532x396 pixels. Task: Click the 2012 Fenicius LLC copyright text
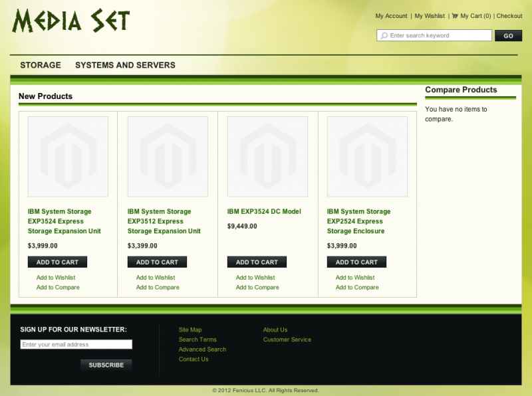pos(265,391)
